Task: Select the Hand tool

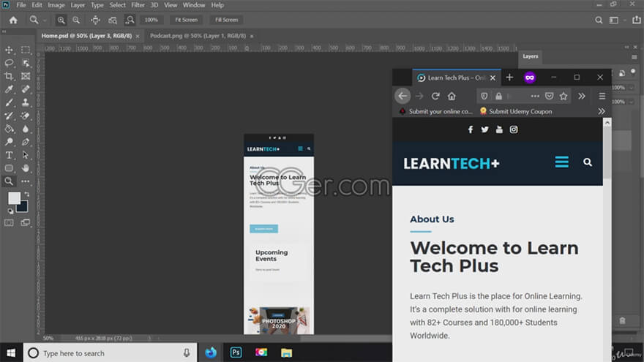Action: 26,168
